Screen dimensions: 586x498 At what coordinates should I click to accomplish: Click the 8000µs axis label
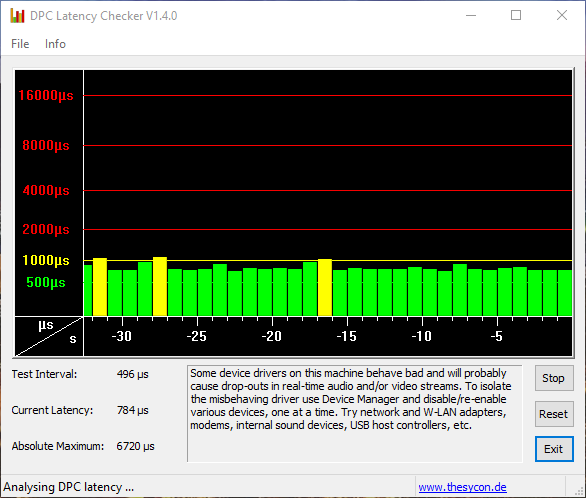(46, 145)
